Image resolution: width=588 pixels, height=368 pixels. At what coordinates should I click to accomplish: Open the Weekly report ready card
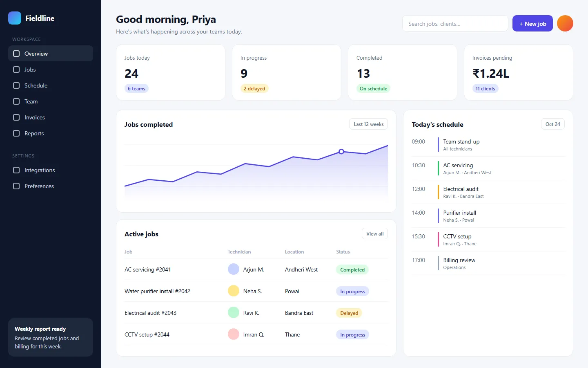51,337
